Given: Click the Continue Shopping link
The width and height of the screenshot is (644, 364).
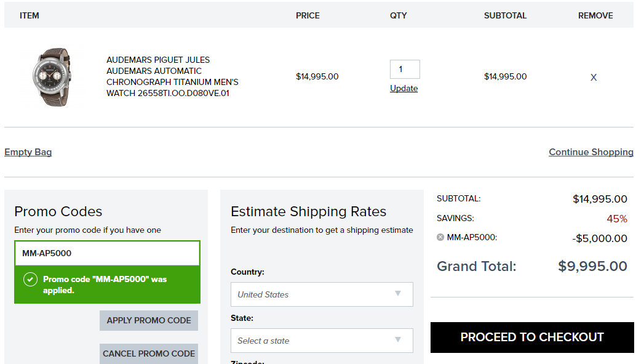Looking at the screenshot, I should point(590,152).
